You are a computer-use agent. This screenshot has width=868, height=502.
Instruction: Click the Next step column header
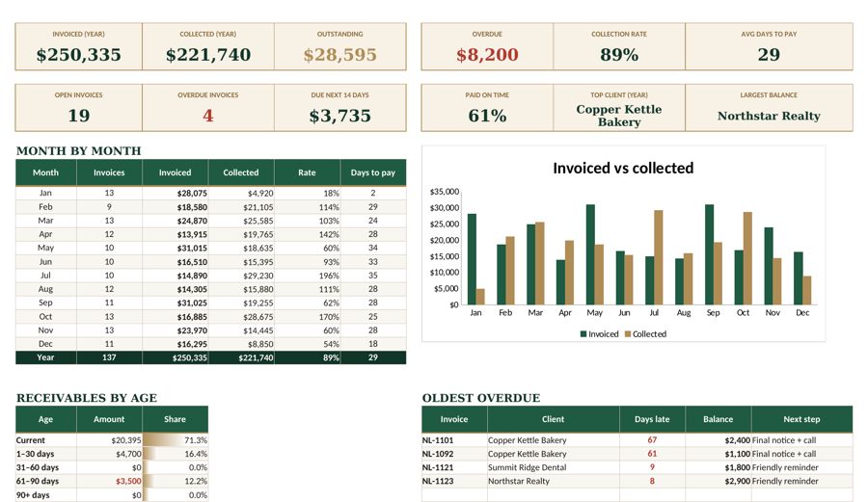pyautogui.click(x=801, y=419)
